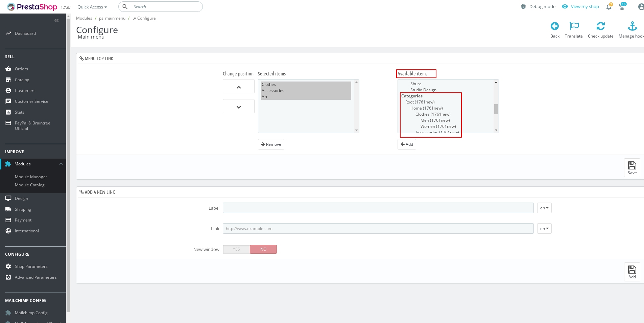
Task: Click the PrestaShop logo icon
Action: coord(11,6)
